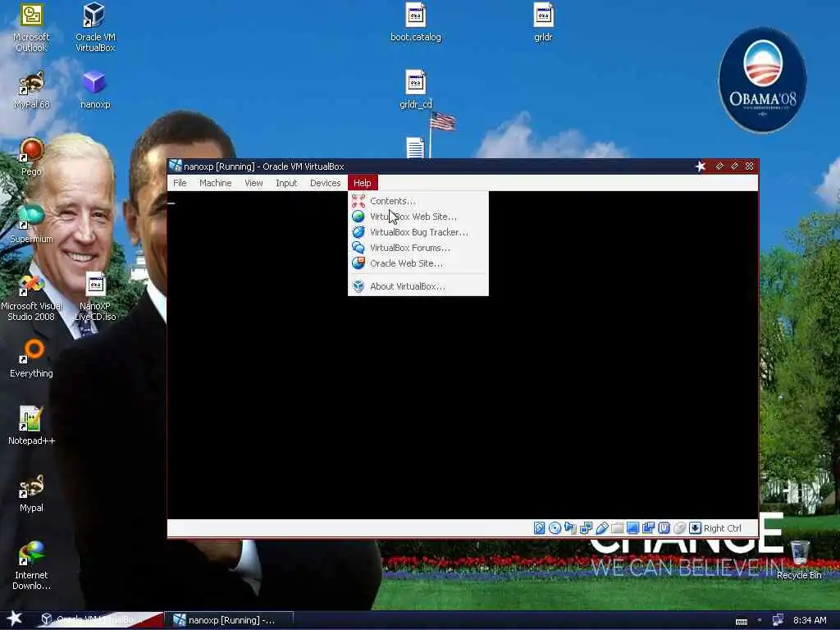Open the display indicator in status bar
The image size is (840, 630).
click(x=632, y=528)
